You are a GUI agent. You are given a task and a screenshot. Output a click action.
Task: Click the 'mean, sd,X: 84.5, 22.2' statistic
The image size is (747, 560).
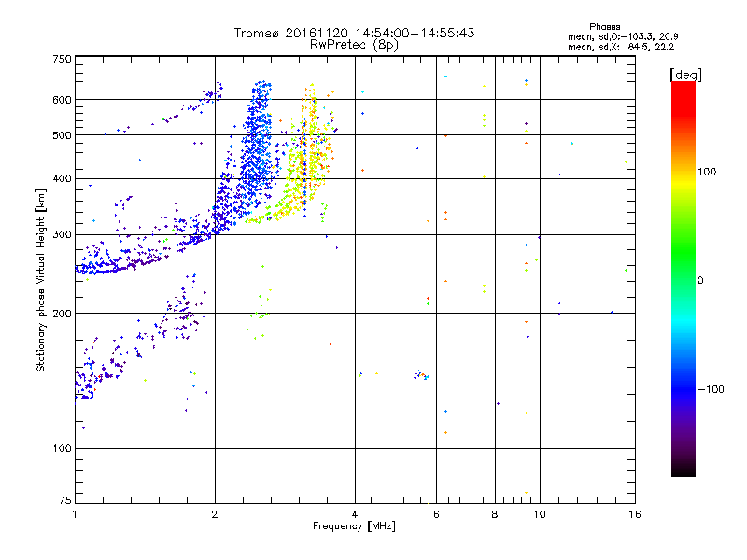pyautogui.click(x=621, y=47)
